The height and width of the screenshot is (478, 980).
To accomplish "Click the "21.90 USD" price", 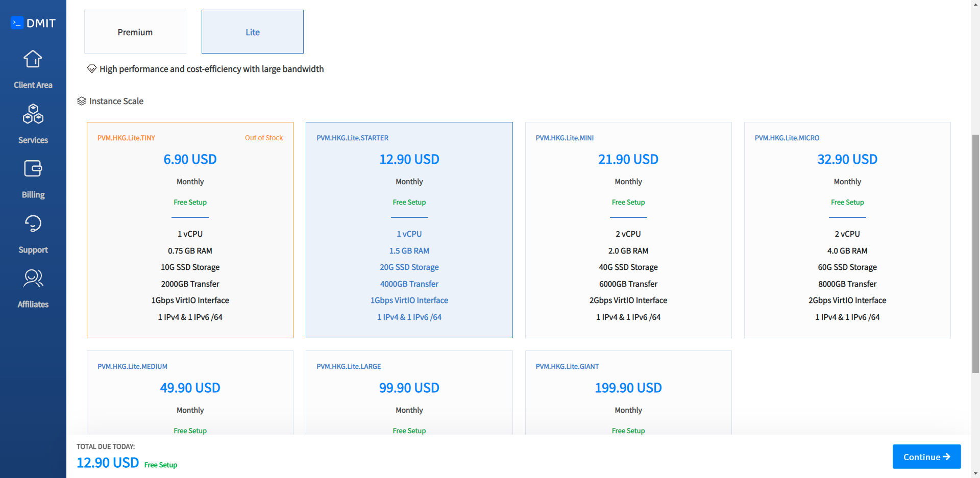I will (628, 159).
